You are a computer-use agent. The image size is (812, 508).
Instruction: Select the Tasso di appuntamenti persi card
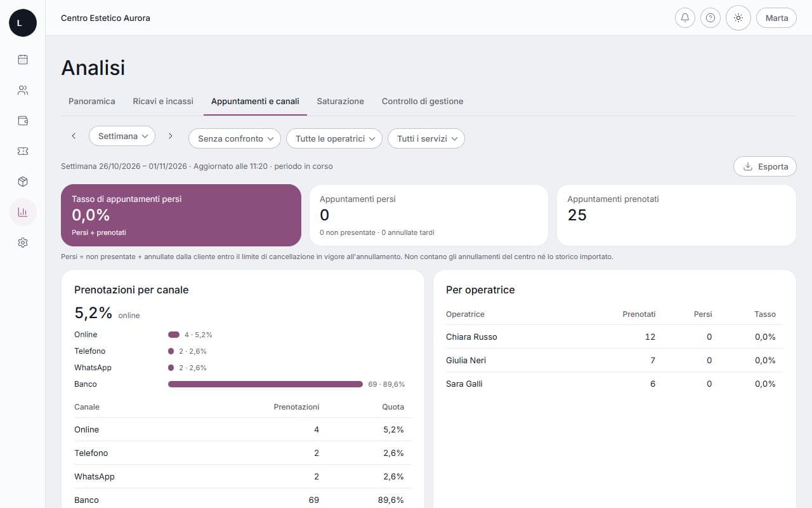point(181,215)
